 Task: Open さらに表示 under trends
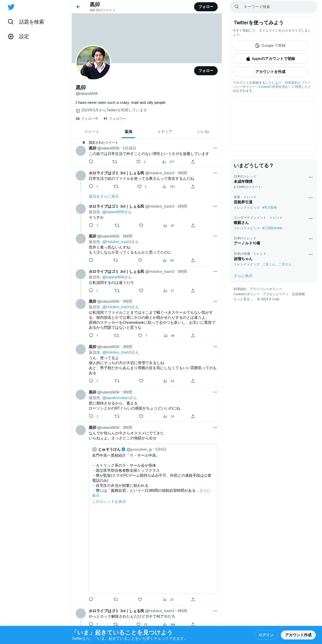click(x=243, y=276)
